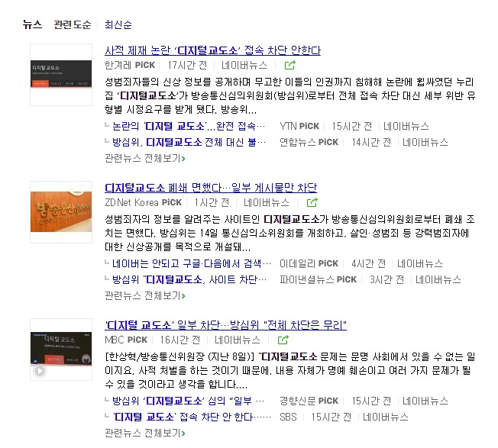Open 연합뉴스 related article 방심위, 디지털교도소 전체 대신
Viewport: 498px width, 448px height.
(x=189, y=142)
